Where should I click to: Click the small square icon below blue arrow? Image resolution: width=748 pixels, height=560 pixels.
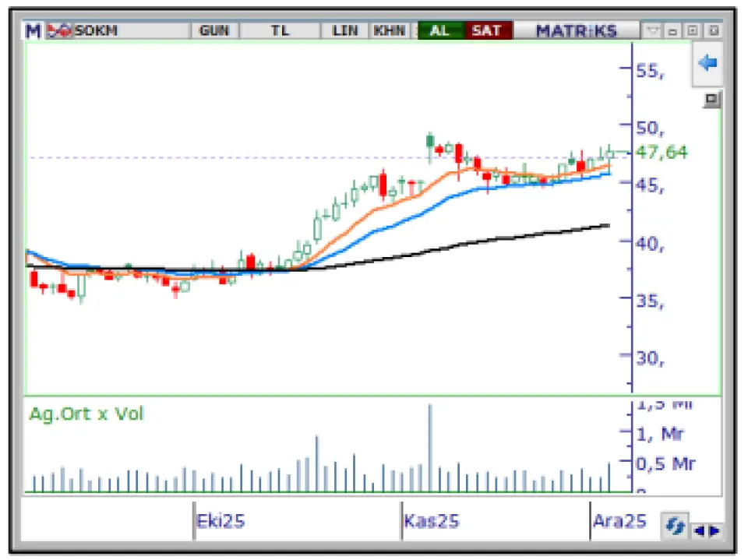(x=711, y=100)
